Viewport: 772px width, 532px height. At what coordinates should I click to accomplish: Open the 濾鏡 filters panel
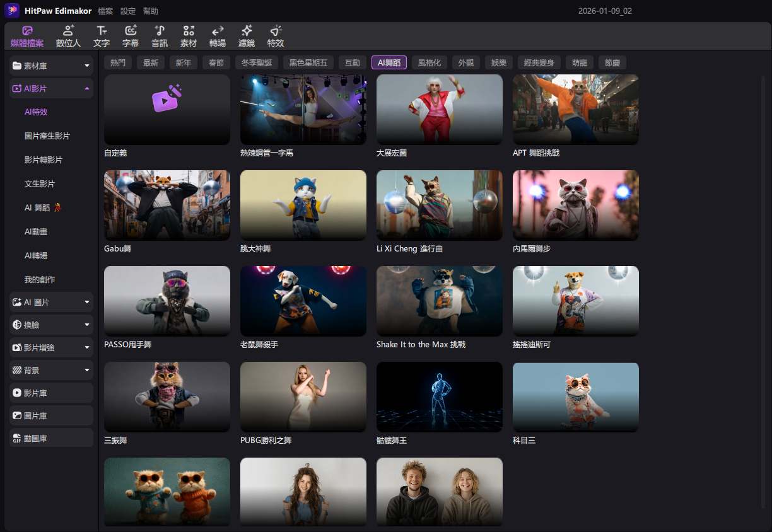coord(247,37)
